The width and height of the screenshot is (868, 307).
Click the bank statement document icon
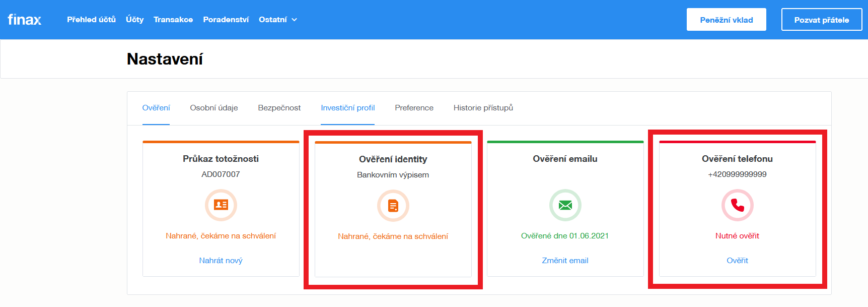[x=393, y=206]
